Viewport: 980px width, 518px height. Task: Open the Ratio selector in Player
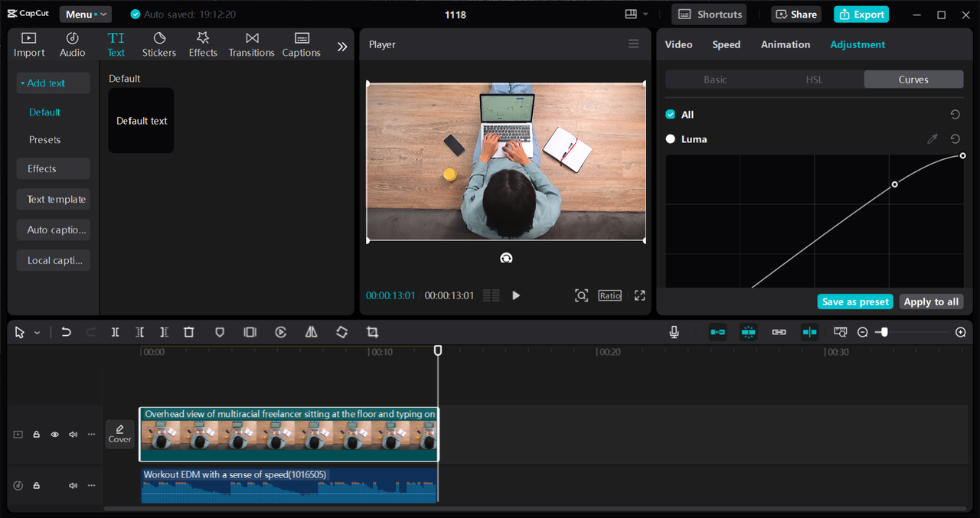[610, 295]
